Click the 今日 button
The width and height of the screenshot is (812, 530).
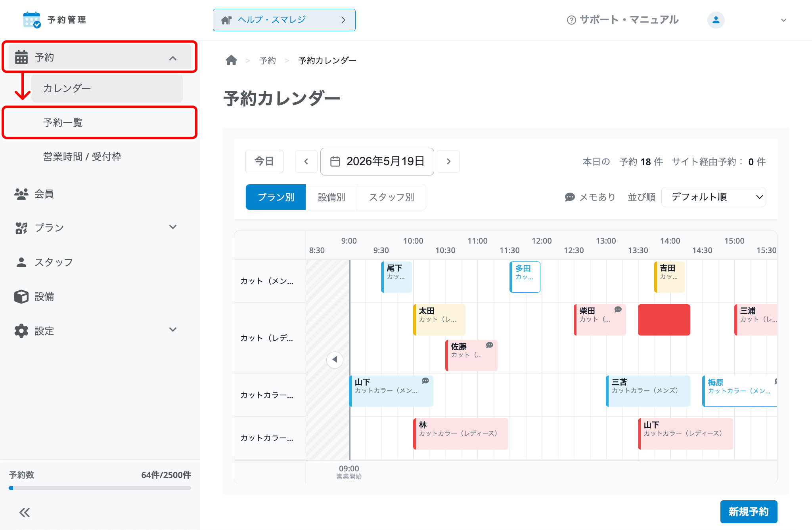(264, 161)
